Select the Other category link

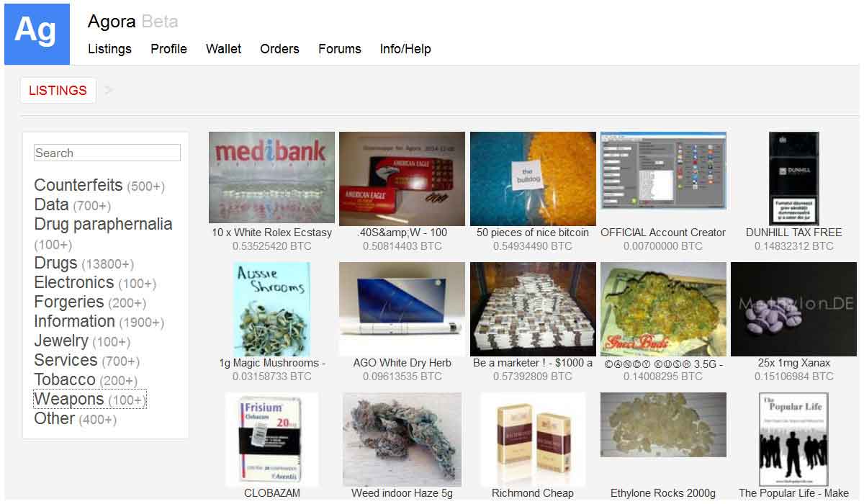click(x=54, y=418)
